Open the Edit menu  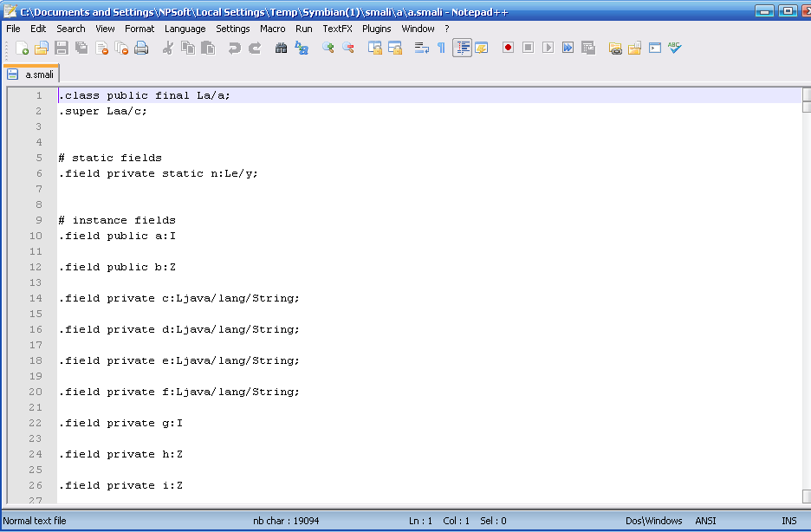coord(38,29)
